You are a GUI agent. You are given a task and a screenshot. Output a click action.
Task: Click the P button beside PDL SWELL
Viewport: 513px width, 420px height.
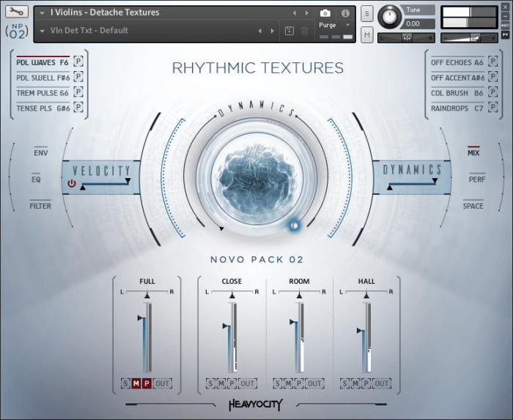78,76
